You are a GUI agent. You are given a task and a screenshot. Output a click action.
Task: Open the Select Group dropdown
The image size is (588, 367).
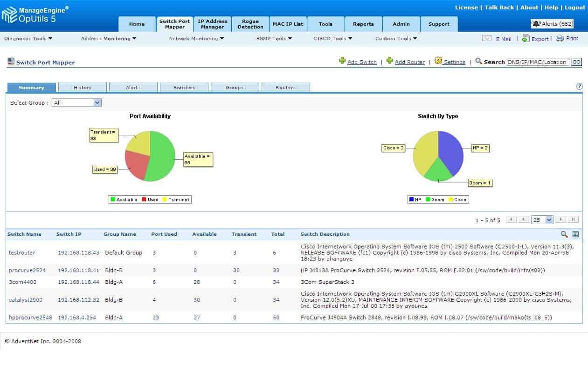(x=76, y=103)
